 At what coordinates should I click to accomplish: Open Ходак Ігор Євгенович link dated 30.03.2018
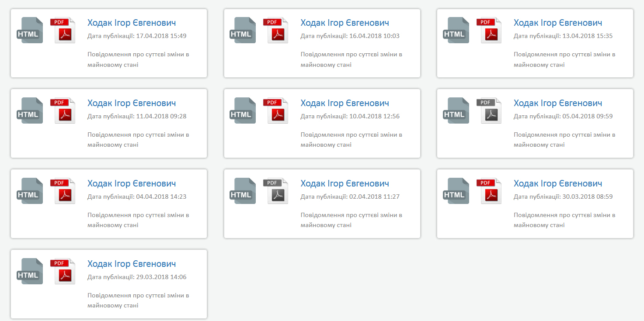(557, 183)
